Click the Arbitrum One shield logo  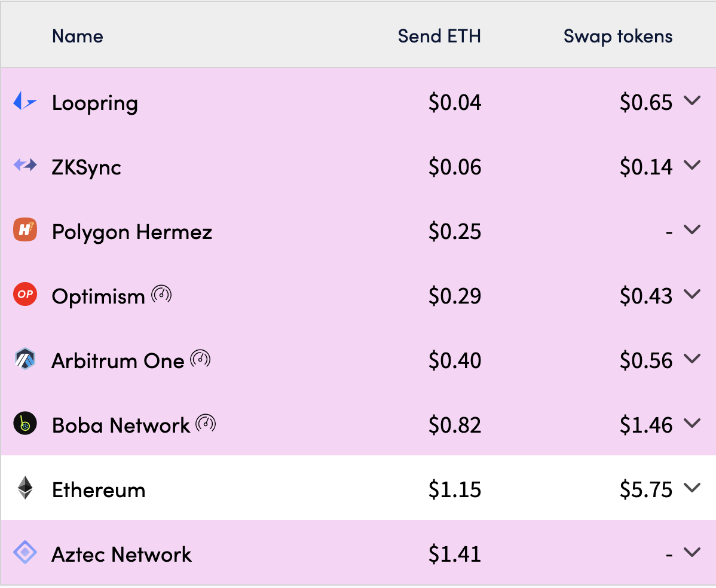pyautogui.click(x=25, y=359)
